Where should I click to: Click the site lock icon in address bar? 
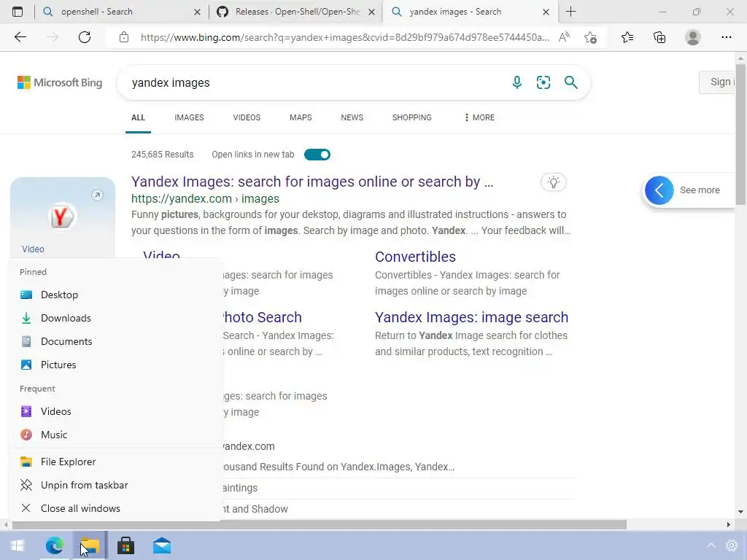click(124, 37)
